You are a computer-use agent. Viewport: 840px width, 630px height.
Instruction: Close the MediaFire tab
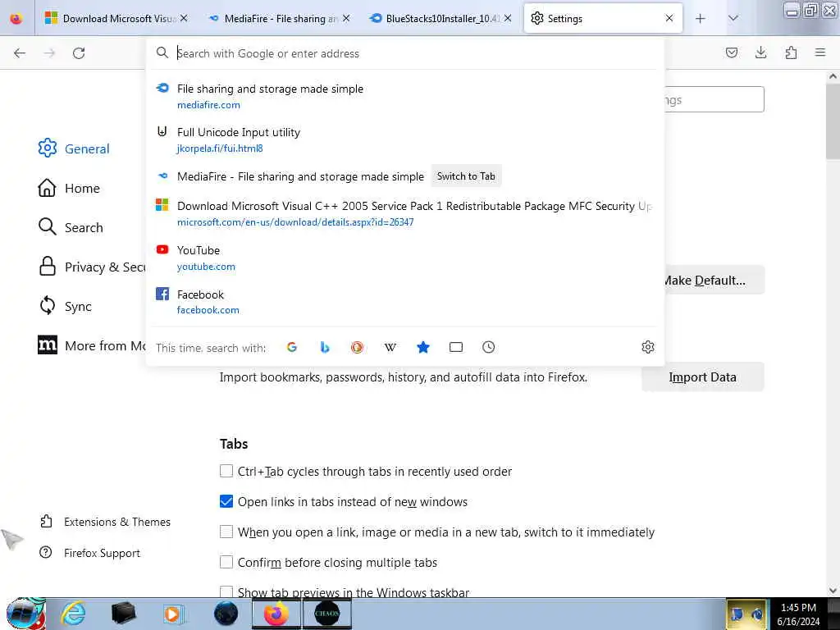click(x=346, y=18)
